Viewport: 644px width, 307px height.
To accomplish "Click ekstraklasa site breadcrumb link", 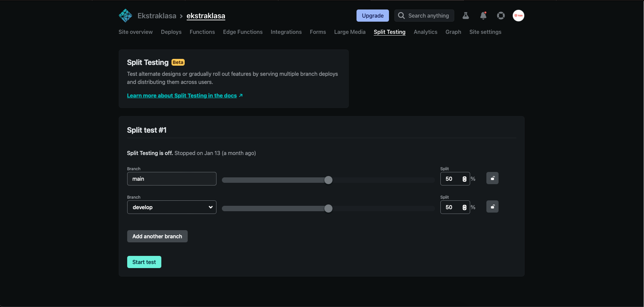I will click(206, 16).
